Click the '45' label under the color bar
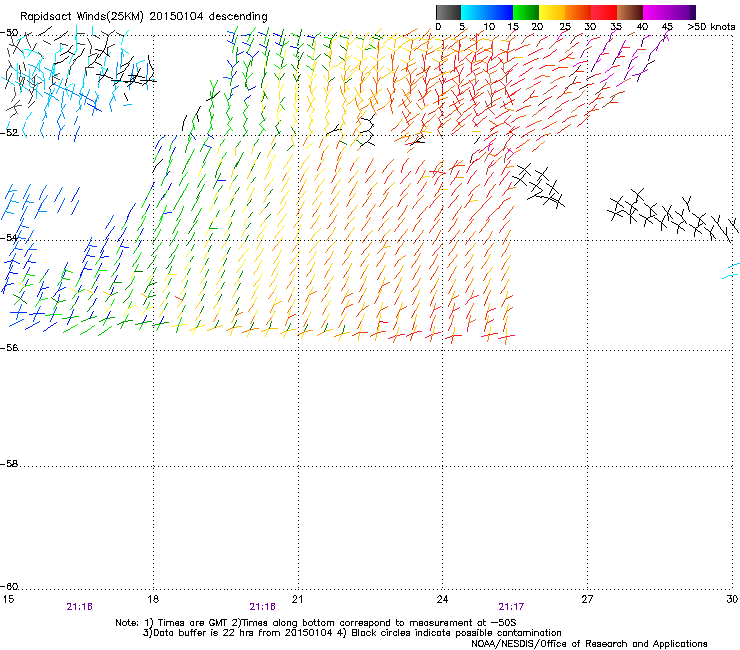The height and width of the screenshot is (650, 740). point(667,27)
